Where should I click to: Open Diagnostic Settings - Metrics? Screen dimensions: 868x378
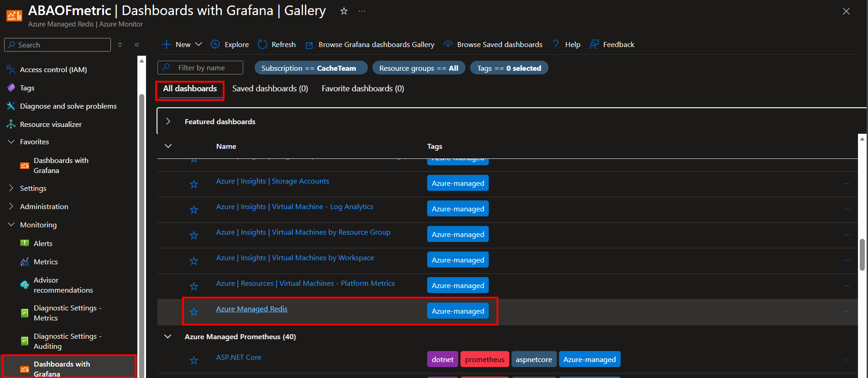pos(68,313)
